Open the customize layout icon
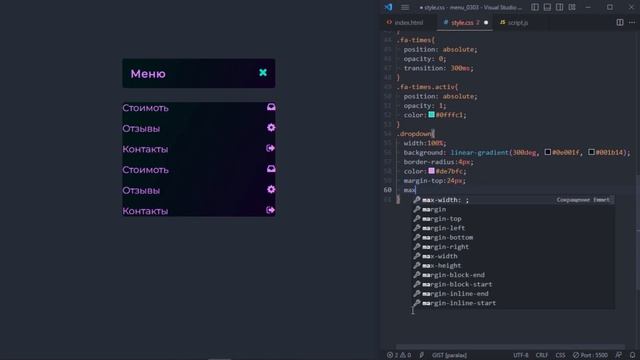Image resolution: width=640 pixels, height=360 pixels. click(x=572, y=7)
